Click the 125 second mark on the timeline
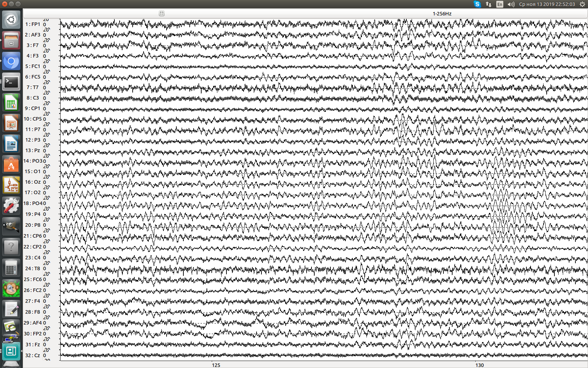The height and width of the screenshot is (368, 588). (216, 365)
